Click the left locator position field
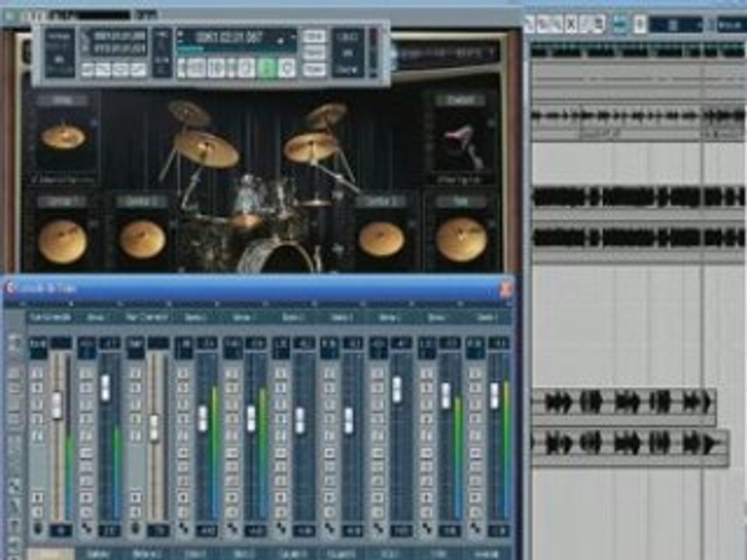747x560 pixels. click(118, 36)
